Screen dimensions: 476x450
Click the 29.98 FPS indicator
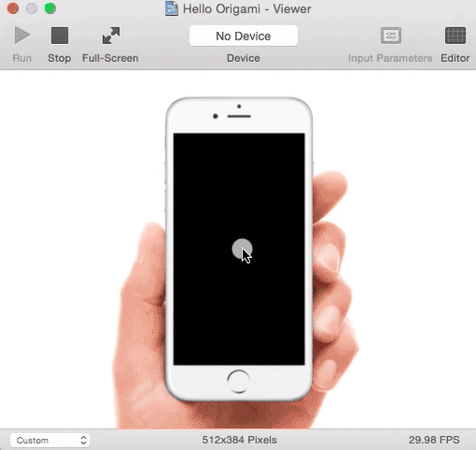click(434, 440)
